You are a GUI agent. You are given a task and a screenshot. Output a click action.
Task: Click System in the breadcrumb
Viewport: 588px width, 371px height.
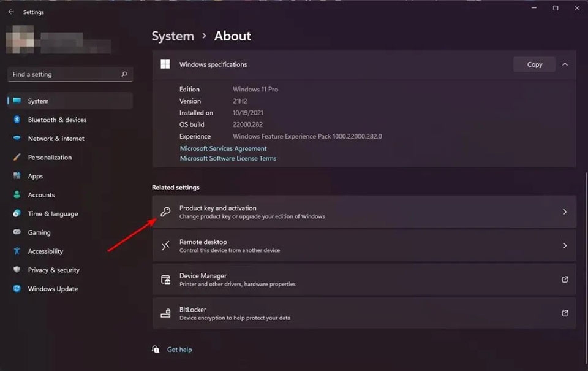pyautogui.click(x=173, y=36)
